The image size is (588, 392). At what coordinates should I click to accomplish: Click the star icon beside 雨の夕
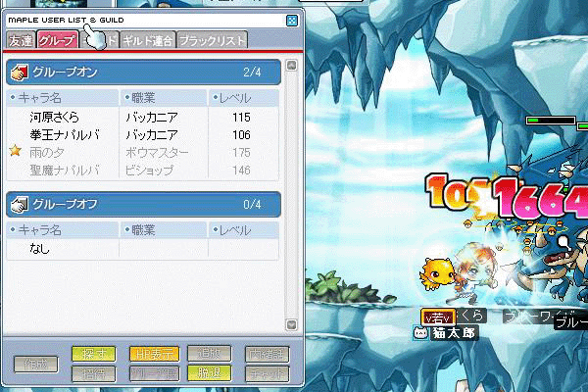click(15, 152)
